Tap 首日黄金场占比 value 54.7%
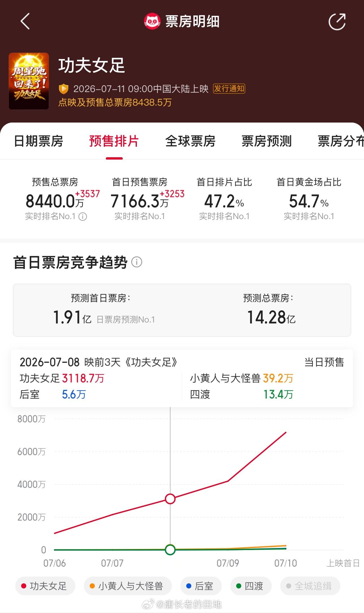The image size is (364, 613). [x=309, y=201]
